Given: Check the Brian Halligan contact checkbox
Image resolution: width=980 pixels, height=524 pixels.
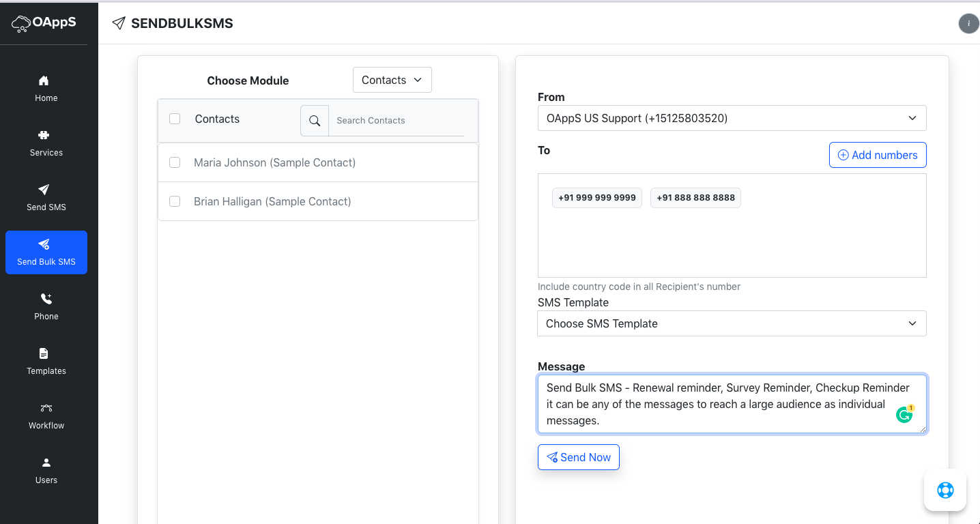Looking at the screenshot, I should 175,201.
